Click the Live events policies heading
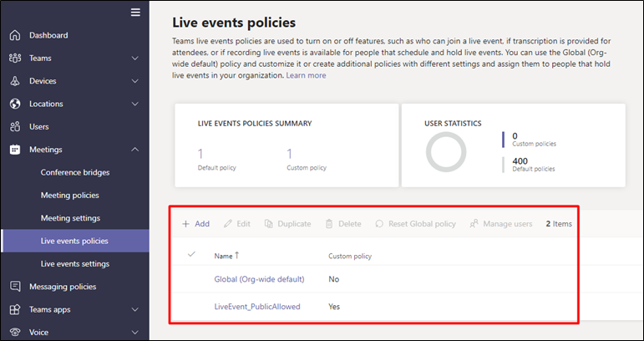The height and width of the screenshot is (341, 644). (x=234, y=23)
